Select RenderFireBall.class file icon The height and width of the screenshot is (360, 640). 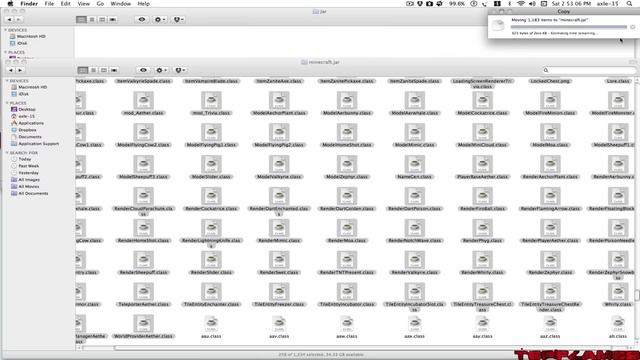pos(482,196)
